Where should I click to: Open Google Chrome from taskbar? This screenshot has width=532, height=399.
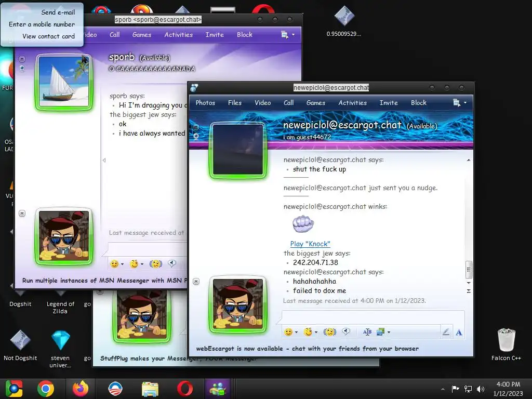pos(46,389)
